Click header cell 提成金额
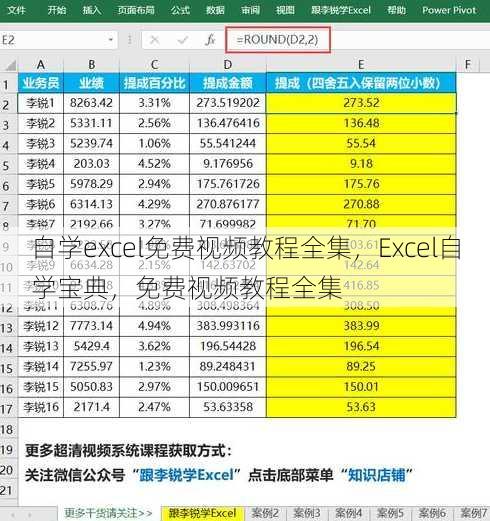The image size is (490, 521). pos(228,83)
